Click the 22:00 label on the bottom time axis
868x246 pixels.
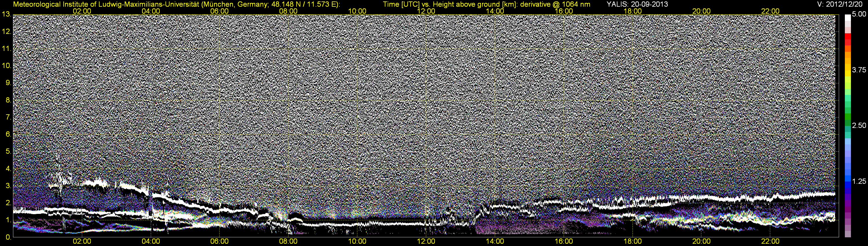tap(770, 242)
